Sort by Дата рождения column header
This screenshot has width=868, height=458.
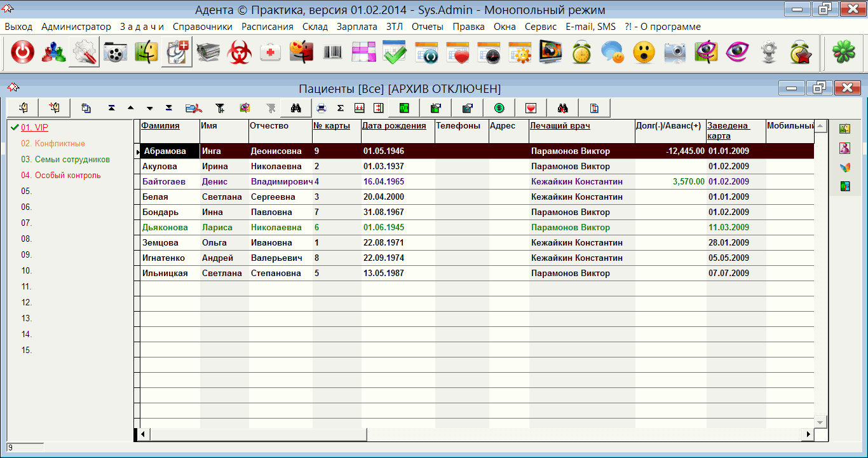click(x=394, y=126)
